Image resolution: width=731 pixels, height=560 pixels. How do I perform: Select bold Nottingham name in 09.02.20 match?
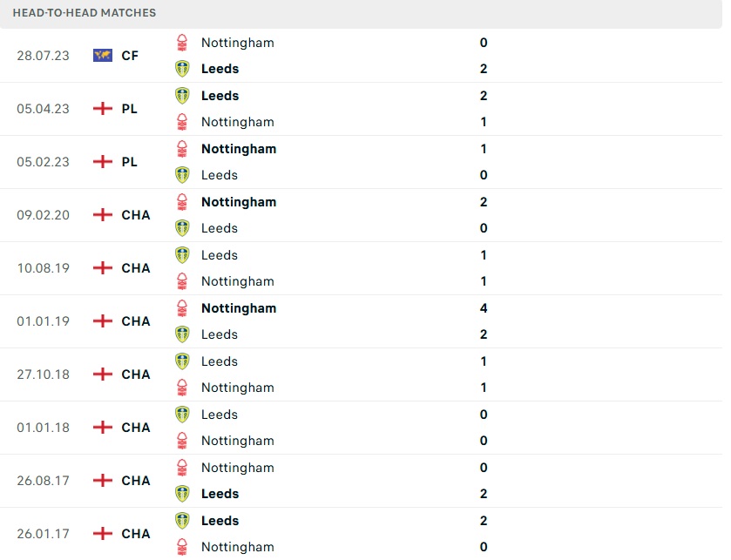(238, 202)
